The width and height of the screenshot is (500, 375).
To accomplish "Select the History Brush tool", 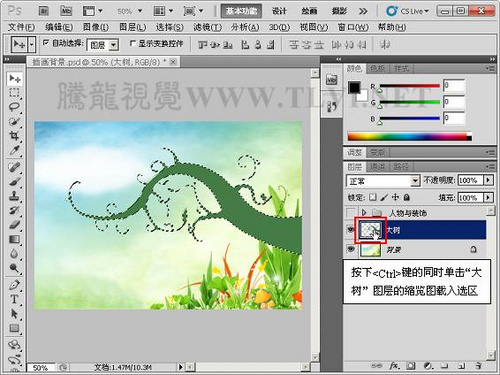I will point(14,210).
